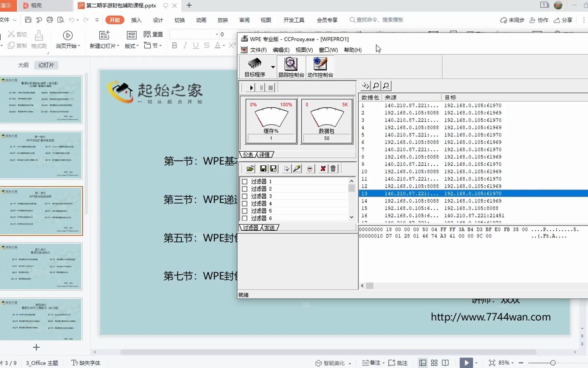Apply bold formatting in WPS ribbon
The image size is (588, 368).
[175, 45]
